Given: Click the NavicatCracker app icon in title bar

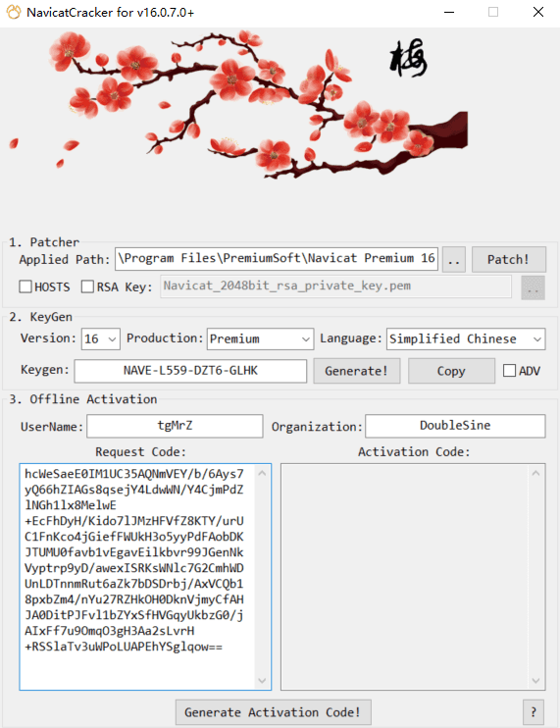Looking at the screenshot, I should [x=14, y=12].
